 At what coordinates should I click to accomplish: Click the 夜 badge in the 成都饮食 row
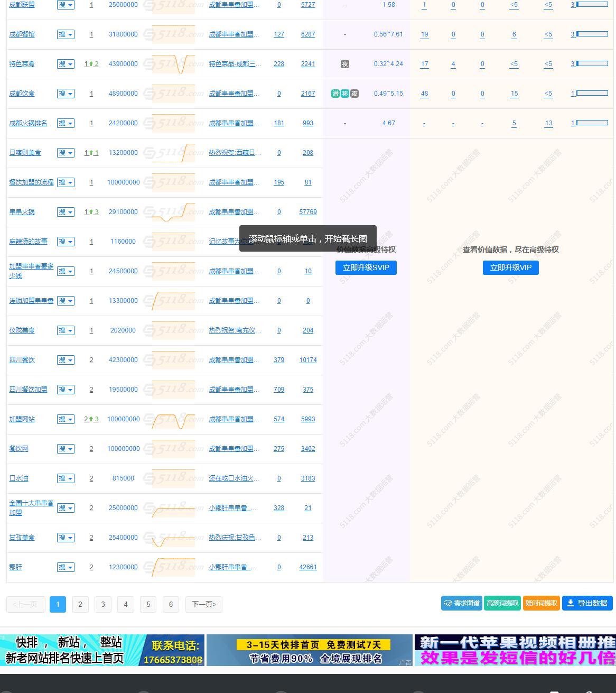(x=354, y=94)
